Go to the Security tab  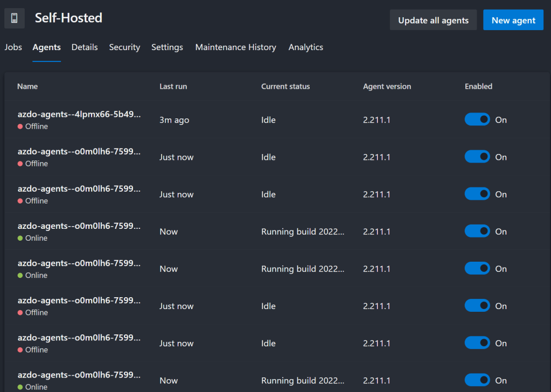[124, 47]
